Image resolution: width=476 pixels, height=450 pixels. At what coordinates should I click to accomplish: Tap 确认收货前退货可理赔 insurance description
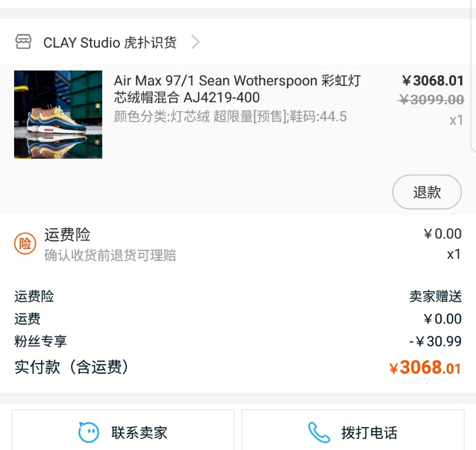(x=110, y=255)
